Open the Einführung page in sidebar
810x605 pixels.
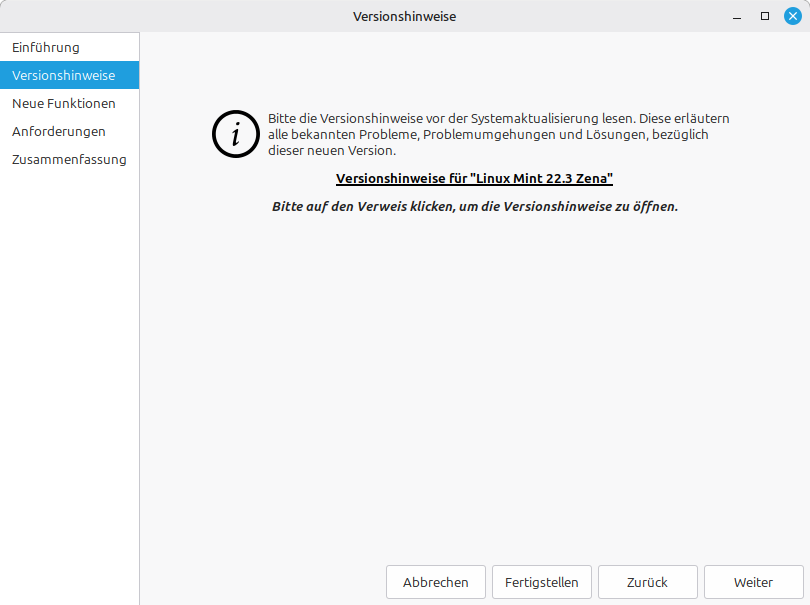coord(46,47)
